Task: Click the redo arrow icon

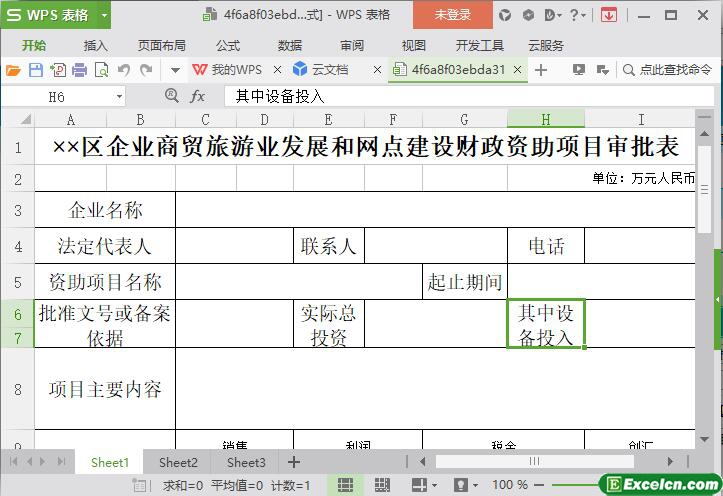Action: coord(146,70)
